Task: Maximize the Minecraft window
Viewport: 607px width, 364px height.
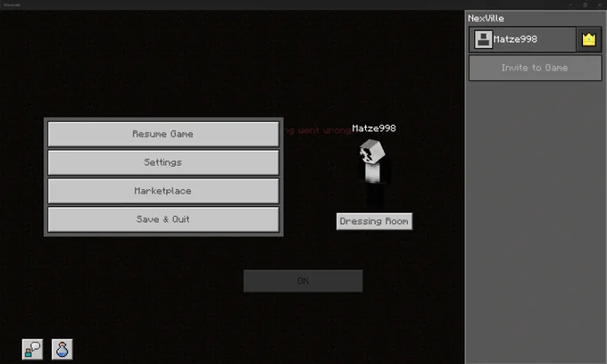Action: pyautogui.click(x=585, y=4)
